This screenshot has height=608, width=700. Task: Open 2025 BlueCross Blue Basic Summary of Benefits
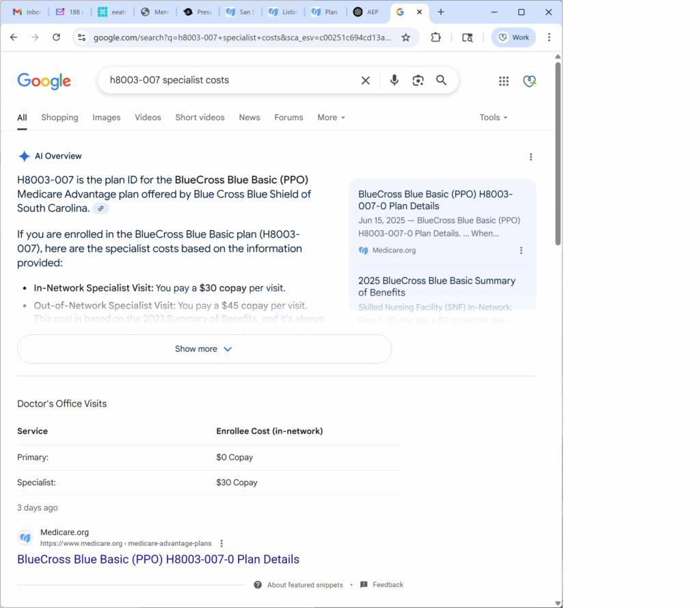437,286
